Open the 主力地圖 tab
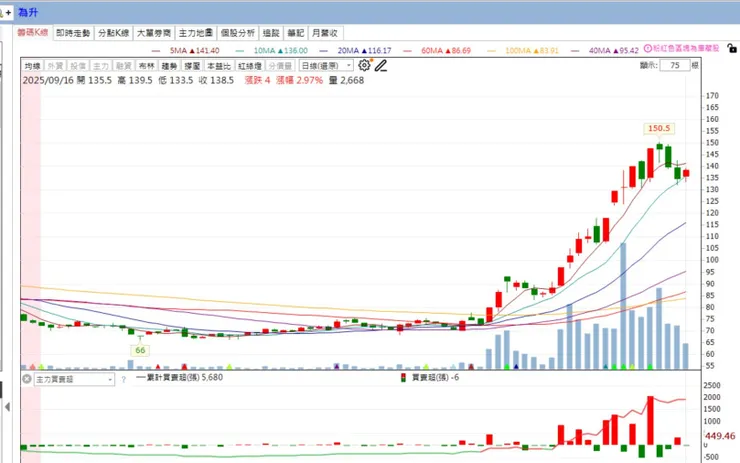This screenshot has height=463, width=740. pos(195,33)
